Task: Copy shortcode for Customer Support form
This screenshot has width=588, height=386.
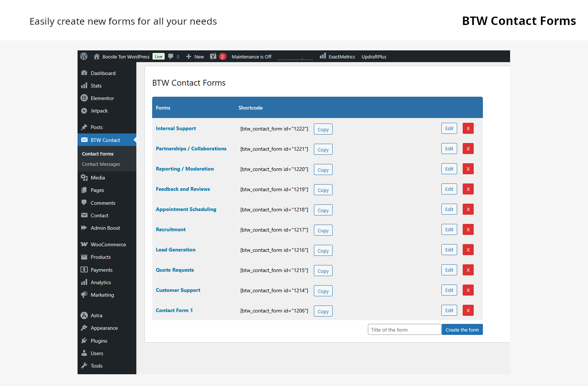Action: click(x=323, y=291)
